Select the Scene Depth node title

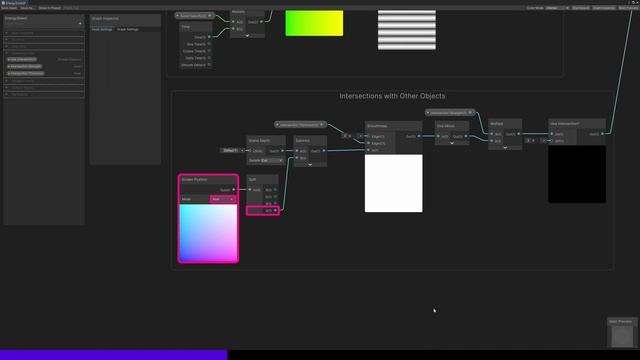(x=259, y=140)
